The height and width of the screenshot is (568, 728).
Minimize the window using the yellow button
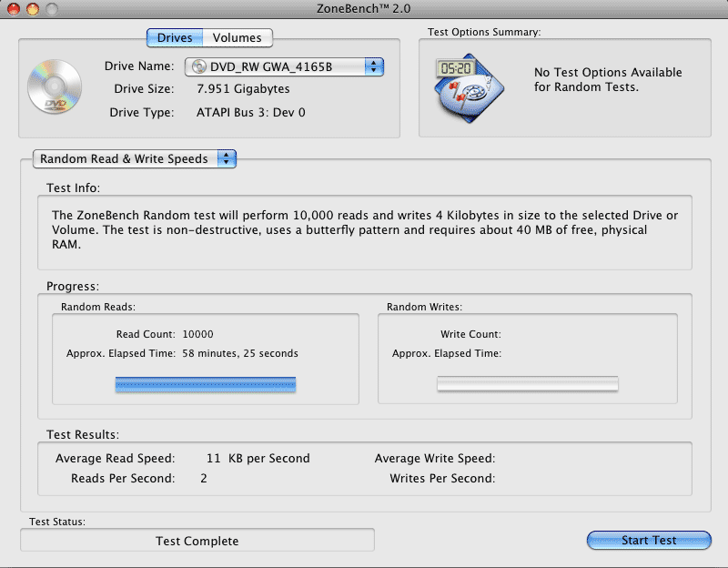click(32, 10)
